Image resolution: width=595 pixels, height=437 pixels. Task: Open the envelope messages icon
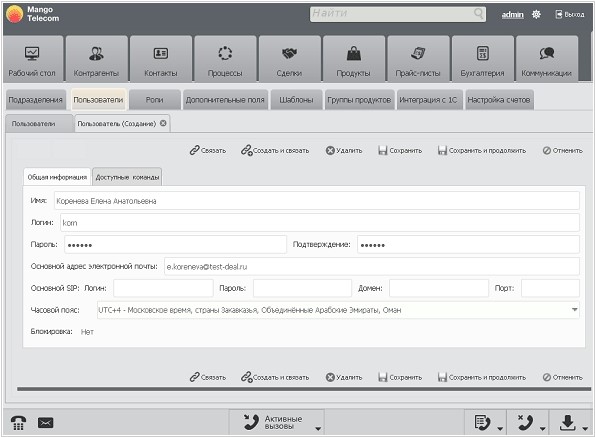[46, 423]
